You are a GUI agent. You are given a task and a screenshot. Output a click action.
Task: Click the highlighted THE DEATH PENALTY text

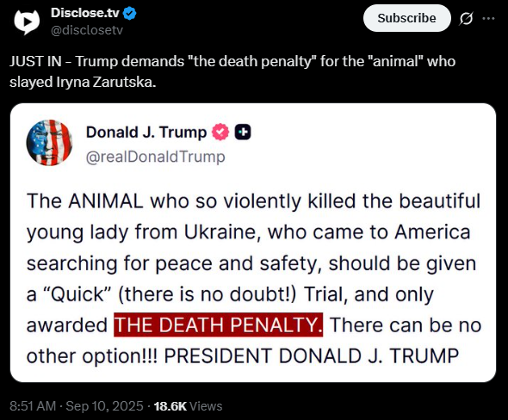point(219,324)
